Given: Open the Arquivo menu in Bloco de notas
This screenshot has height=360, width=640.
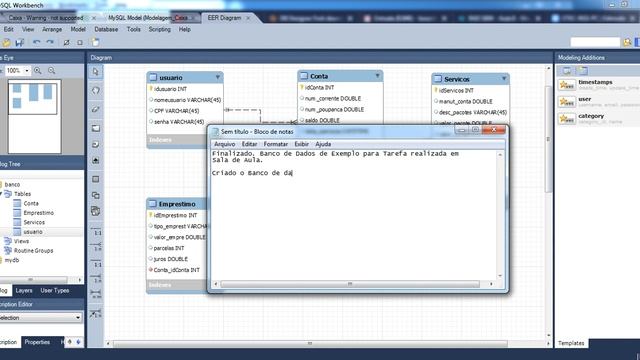Looking at the screenshot, I should pos(224,144).
